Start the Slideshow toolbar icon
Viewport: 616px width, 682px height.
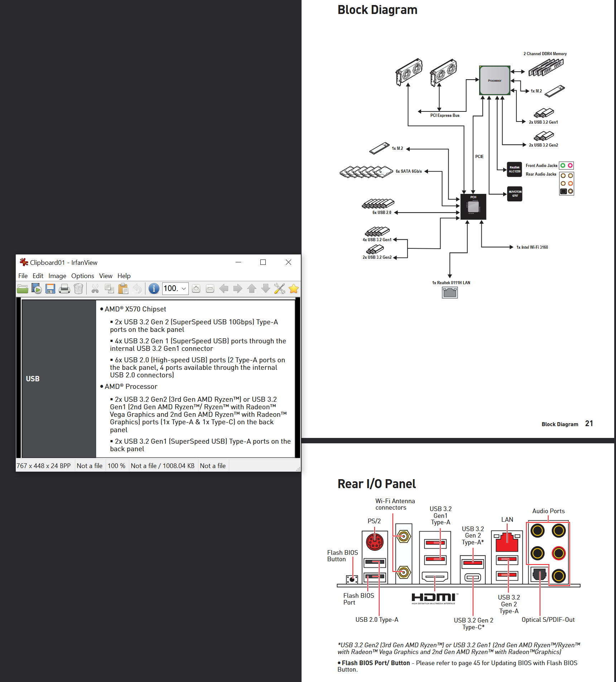[x=37, y=288]
